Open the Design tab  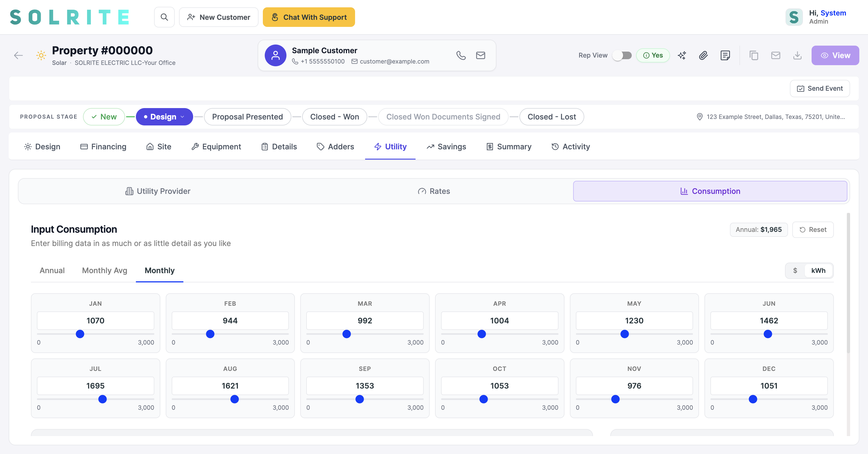42,147
